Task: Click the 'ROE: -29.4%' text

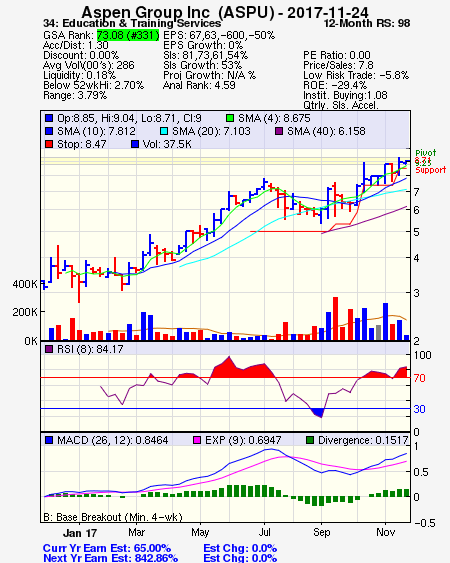Action: [335, 85]
